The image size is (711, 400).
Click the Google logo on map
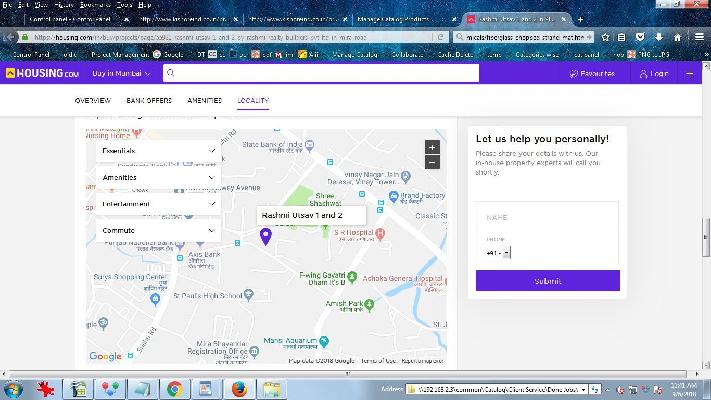click(x=106, y=356)
